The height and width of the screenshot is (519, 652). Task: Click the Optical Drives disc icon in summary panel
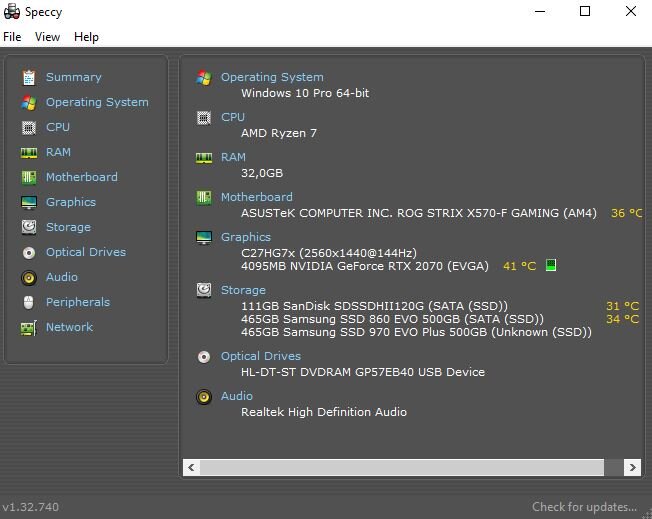pyautogui.click(x=204, y=356)
